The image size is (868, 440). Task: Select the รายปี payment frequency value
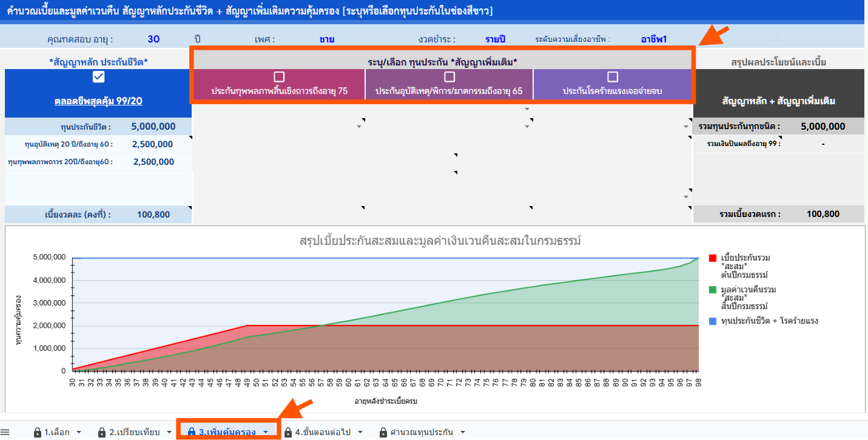click(495, 39)
